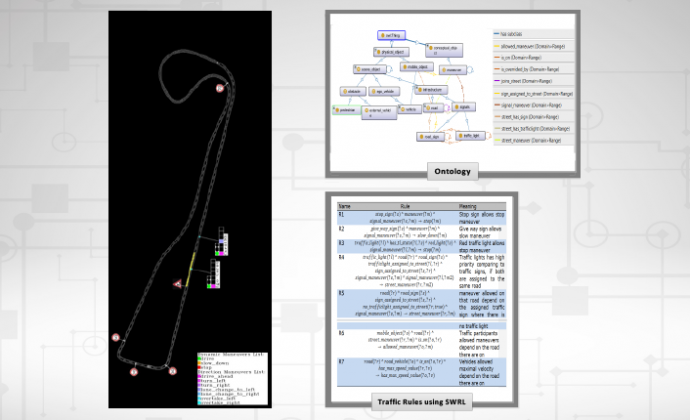Click the scene_object class node

[x=370, y=69]
